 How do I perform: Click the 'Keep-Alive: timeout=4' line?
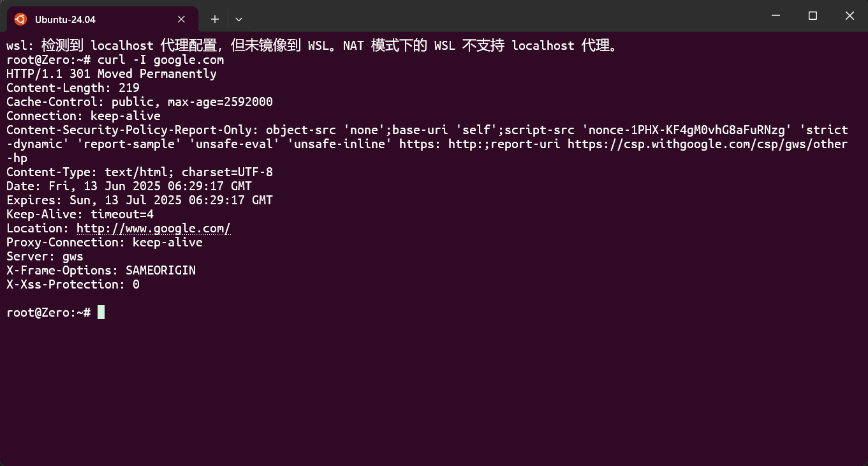[x=80, y=214]
